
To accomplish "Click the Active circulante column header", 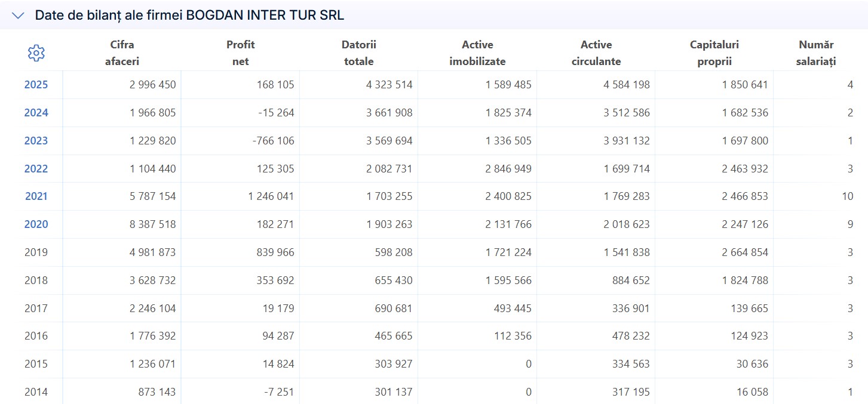I will tap(596, 53).
